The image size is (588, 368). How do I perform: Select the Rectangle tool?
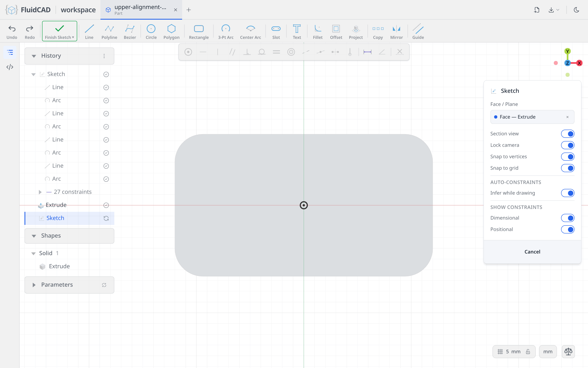point(199,32)
